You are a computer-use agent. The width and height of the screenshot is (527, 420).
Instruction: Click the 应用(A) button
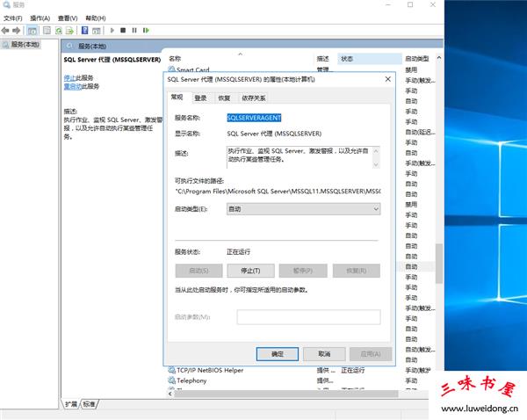[x=371, y=354]
